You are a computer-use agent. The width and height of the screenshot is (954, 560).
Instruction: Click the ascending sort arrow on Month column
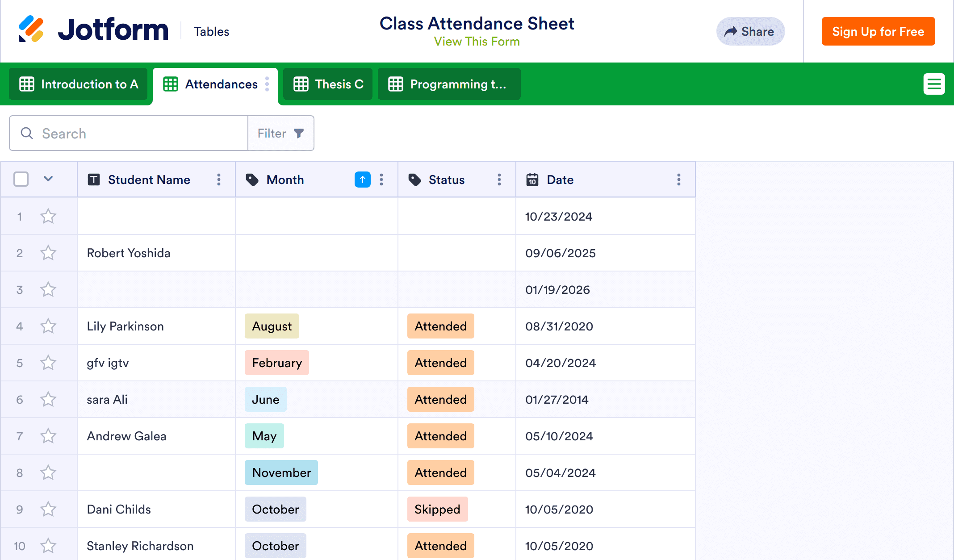click(362, 180)
